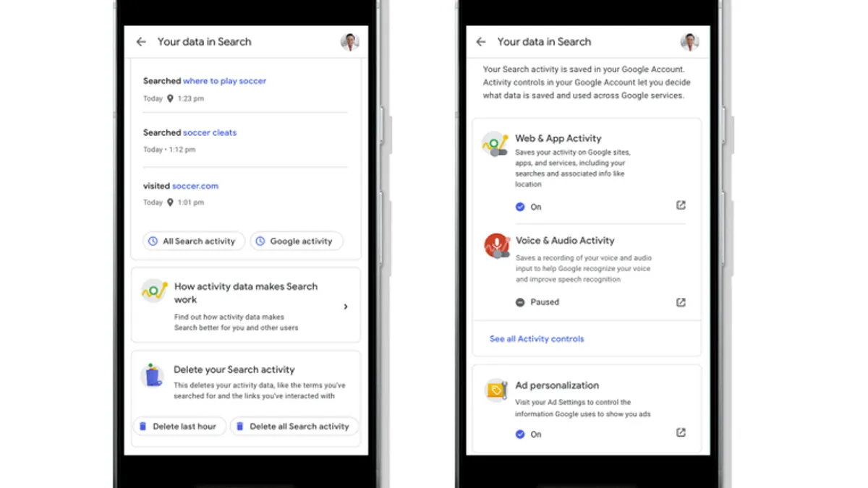The height and width of the screenshot is (488, 868).
Task: Click Ad personalization tag icon
Action: pos(497,390)
